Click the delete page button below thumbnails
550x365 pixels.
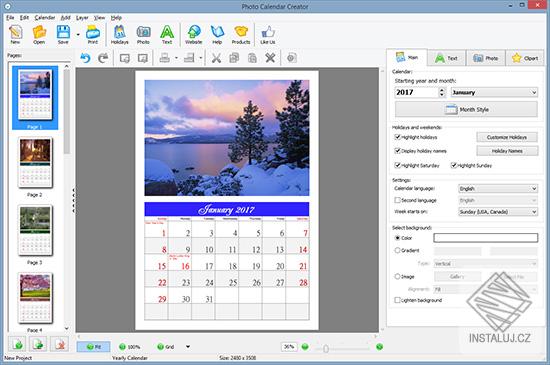click(59, 344)
